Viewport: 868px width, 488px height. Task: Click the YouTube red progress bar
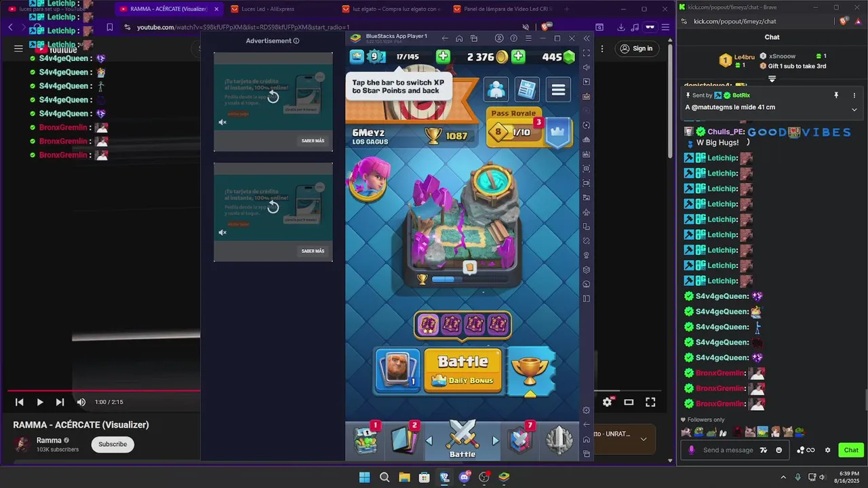104,390
